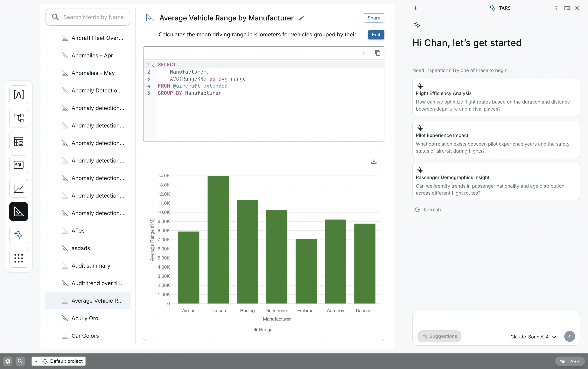Download the bar chart
The width and height of the screenshot is (588, 369).
click(374, 161)
